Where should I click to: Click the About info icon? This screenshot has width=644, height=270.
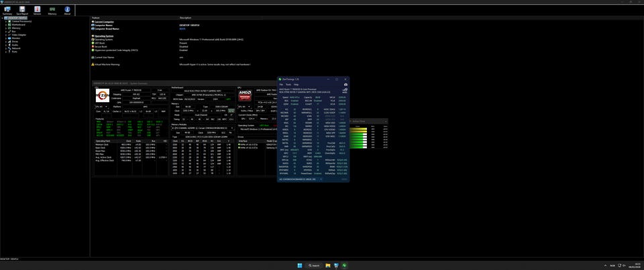(x=67, y=10)
